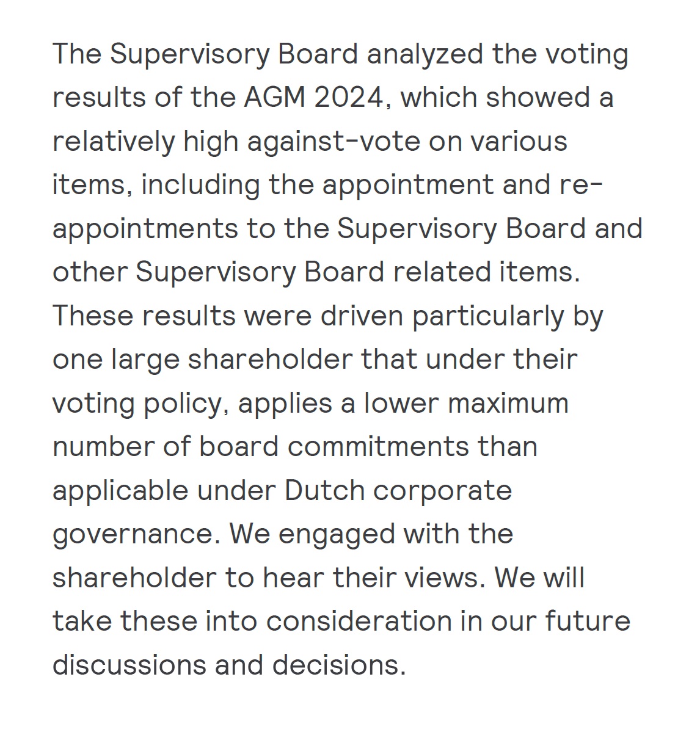Click the year "2024" in the paragraph
The width and height of the screenshot is (700, 732).
pyautogui.click(x=349, y=98)
